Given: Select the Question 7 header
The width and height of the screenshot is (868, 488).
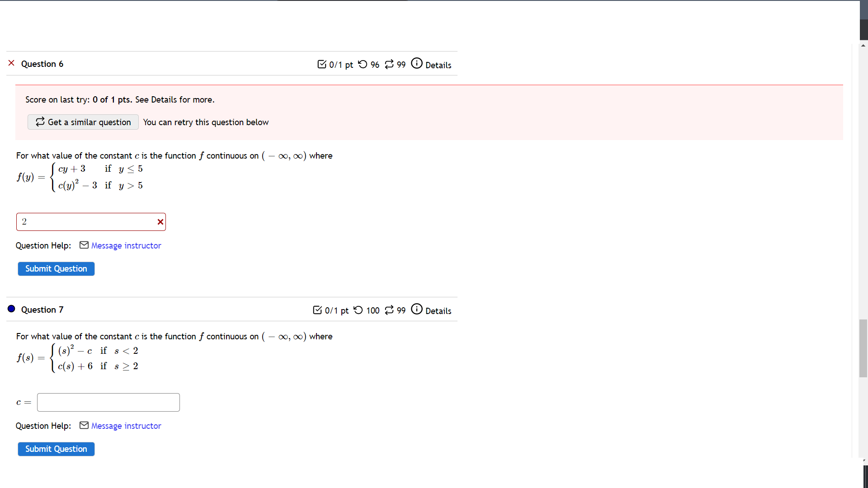Looking at the screenshot, I should [x=42, y=310].
